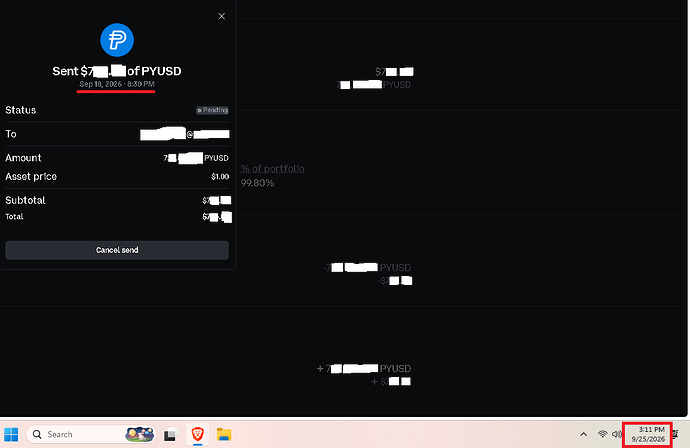Click the Cancel send button
This screenshot has height=448, width=690.
pyautogui.click(x=117, y=250)
